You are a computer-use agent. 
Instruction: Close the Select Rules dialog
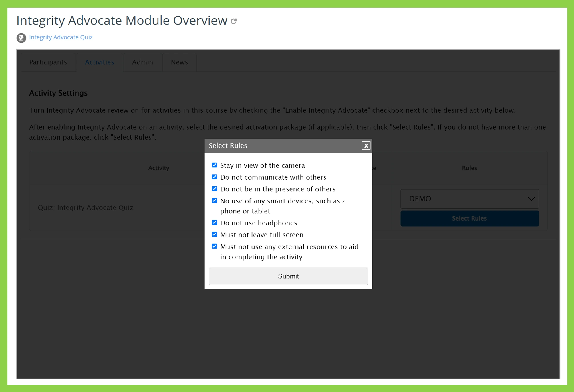366,146
